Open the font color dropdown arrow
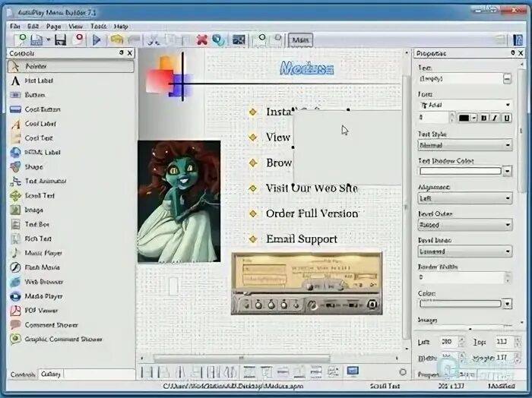The width and height of the screenshot is (532, 398). tap(474, 118)
